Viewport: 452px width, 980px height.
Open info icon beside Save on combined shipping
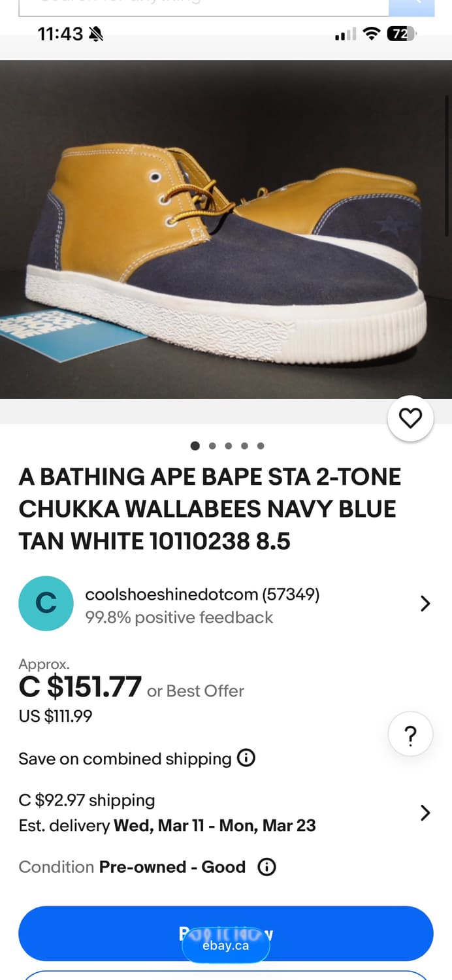point(246,759)
